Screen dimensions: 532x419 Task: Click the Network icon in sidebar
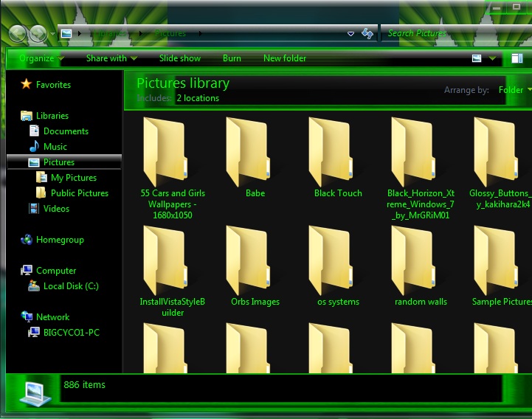pyautogui.click(x=27, y=316)
